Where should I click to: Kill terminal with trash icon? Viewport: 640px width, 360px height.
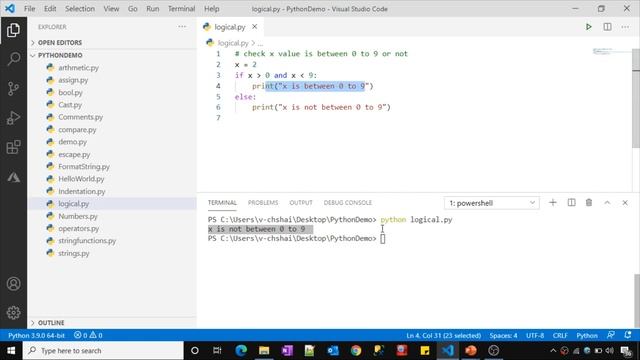pos(589,202)
